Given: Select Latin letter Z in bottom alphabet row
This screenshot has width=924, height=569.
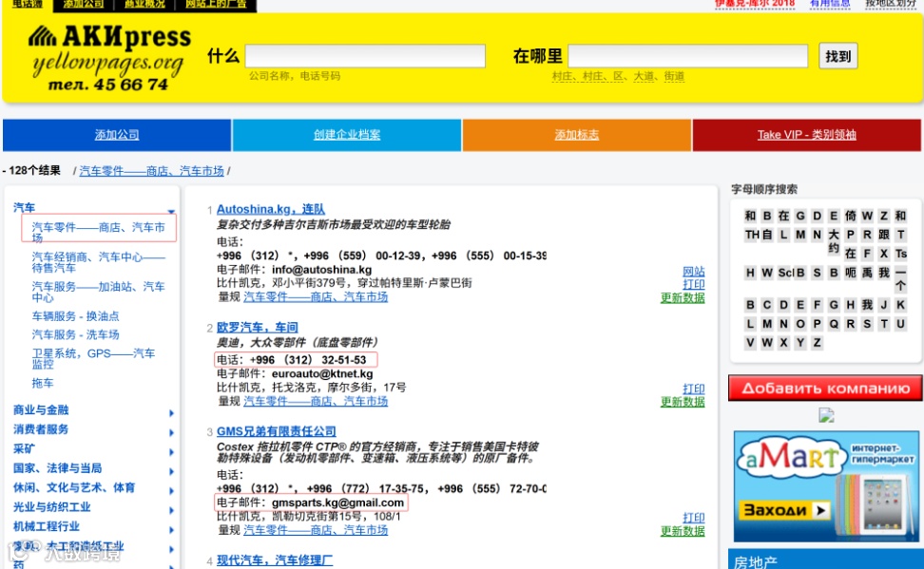Looking at the screenshot, I should pos(817,343).
